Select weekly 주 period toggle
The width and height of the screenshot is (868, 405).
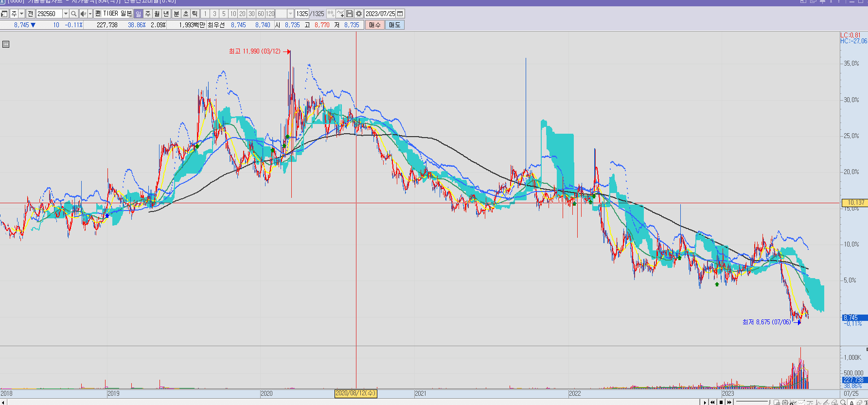tap(148, 14)
